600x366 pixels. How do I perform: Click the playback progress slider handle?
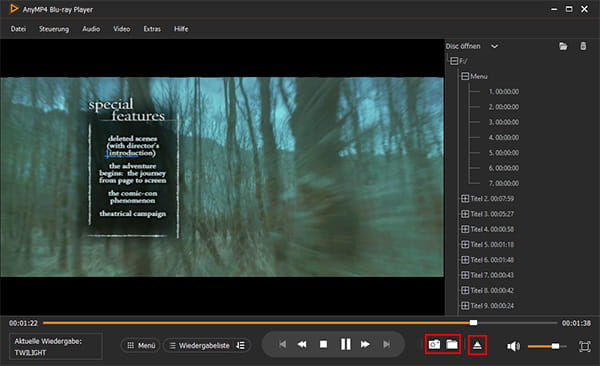point(473,323)
